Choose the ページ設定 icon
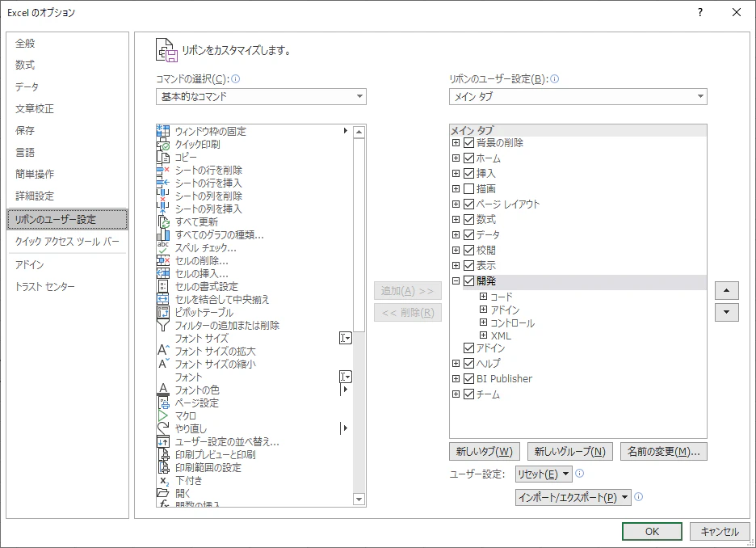The height and width of the screenshot is (548, 756). coord(163,403)
